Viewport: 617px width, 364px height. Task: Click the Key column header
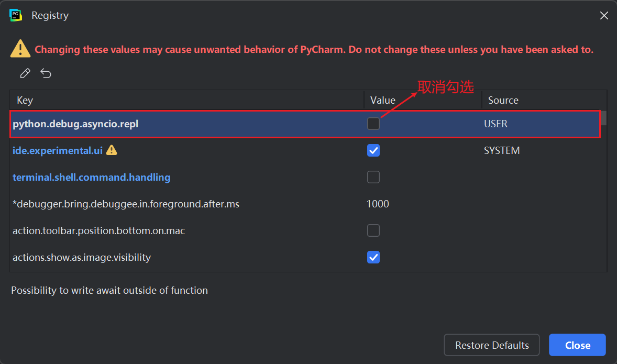pos(25,100)
